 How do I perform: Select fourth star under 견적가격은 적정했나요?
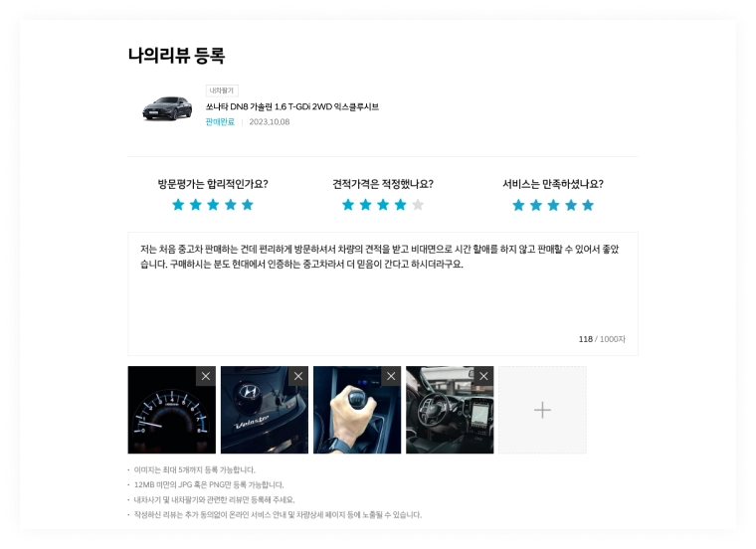400,205
